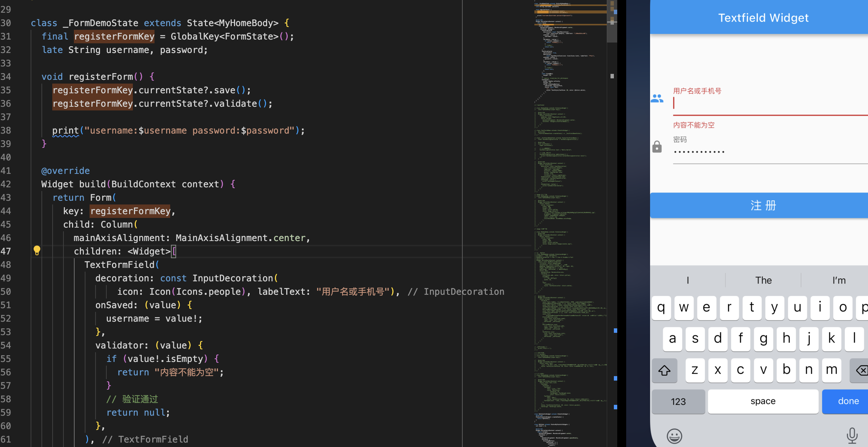Image resolution: width=868 pixels, height=447 pixels.
Task: Tap the lock icon beside password field
Action: tap(657, 147)
